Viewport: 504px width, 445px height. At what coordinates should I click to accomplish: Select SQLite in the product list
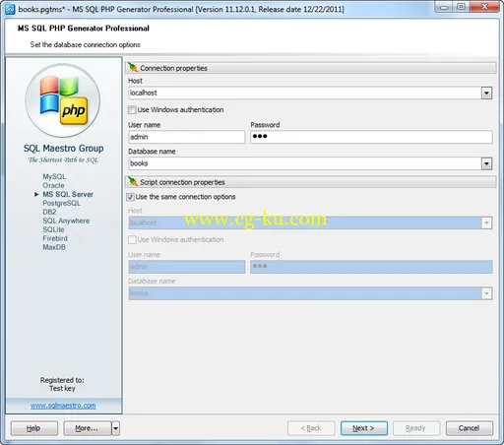pyautogui.click(x=53, y=229)
